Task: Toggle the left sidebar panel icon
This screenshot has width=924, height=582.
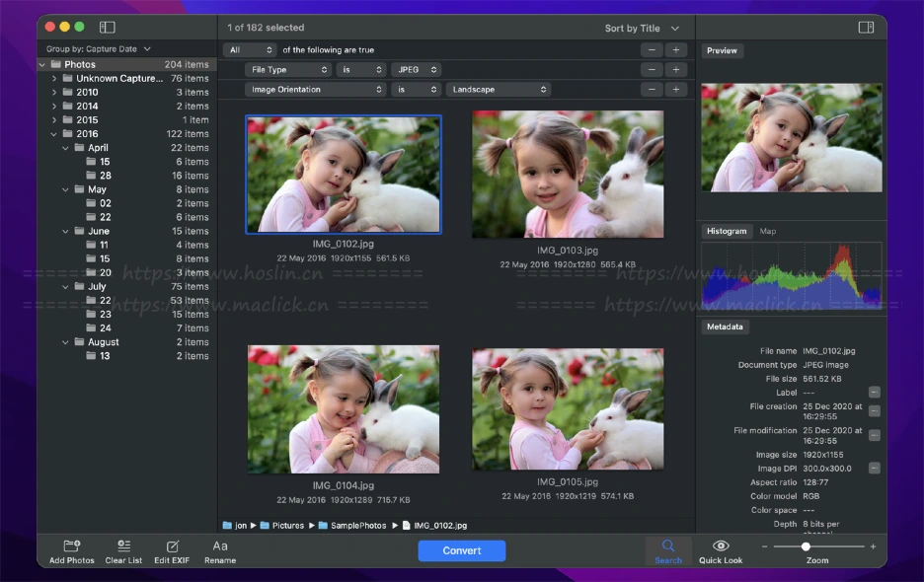Action: [x=108, y=28]
